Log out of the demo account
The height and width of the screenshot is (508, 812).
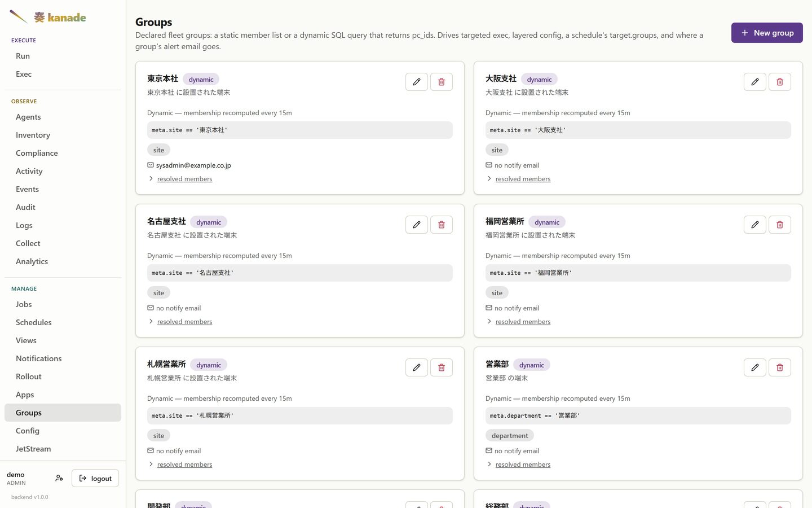coord(95,478)
